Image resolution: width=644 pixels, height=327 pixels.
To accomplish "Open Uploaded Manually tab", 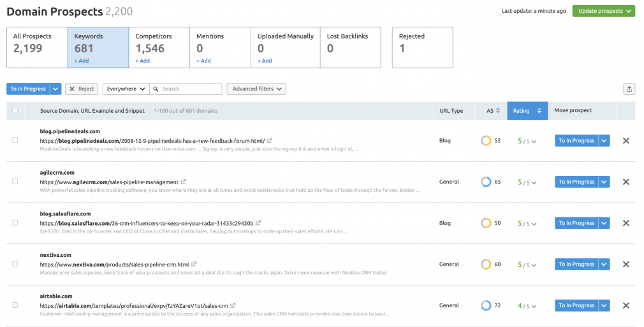I will pos(286,47).
